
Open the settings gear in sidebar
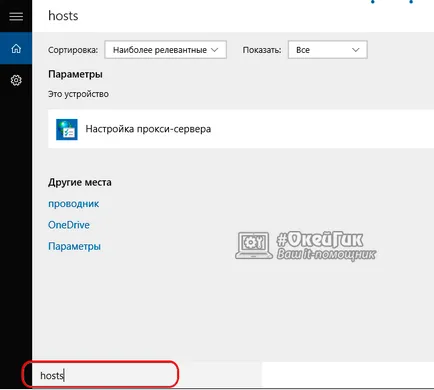pyautogui.click(x=16, y=80)
